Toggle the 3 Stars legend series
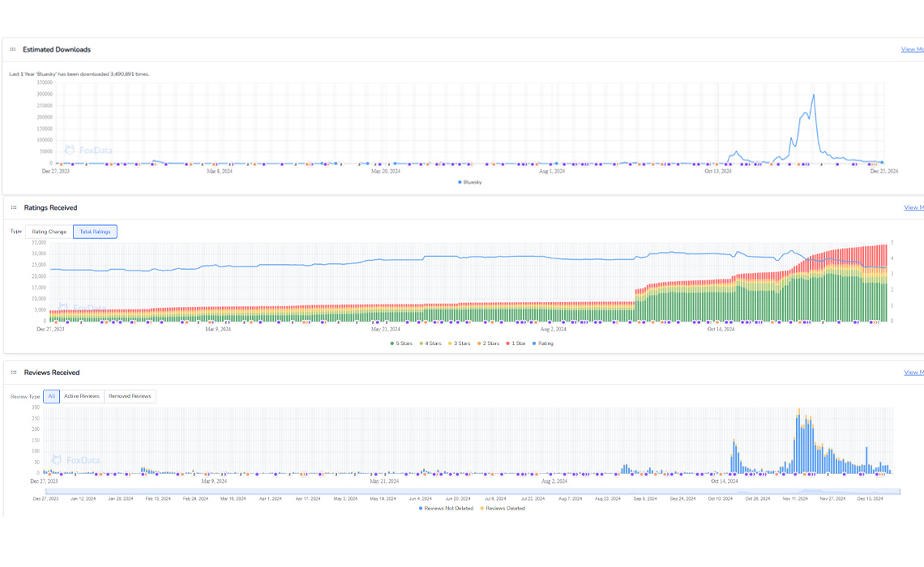924x567 pixels. tap(459, 344)
